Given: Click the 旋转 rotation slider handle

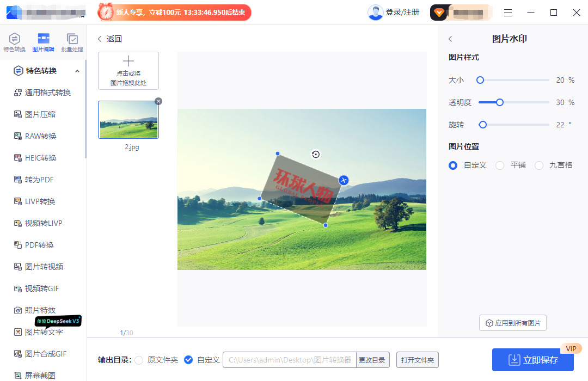Looking at the screenshot, I should [x=482, y=125].
